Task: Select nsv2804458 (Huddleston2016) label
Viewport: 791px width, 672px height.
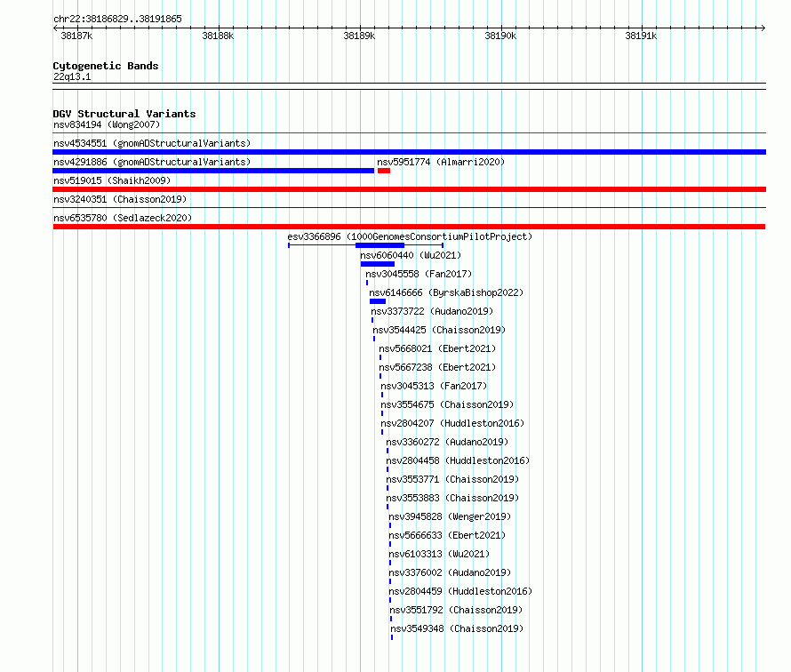Action: (x=458, y=460)
